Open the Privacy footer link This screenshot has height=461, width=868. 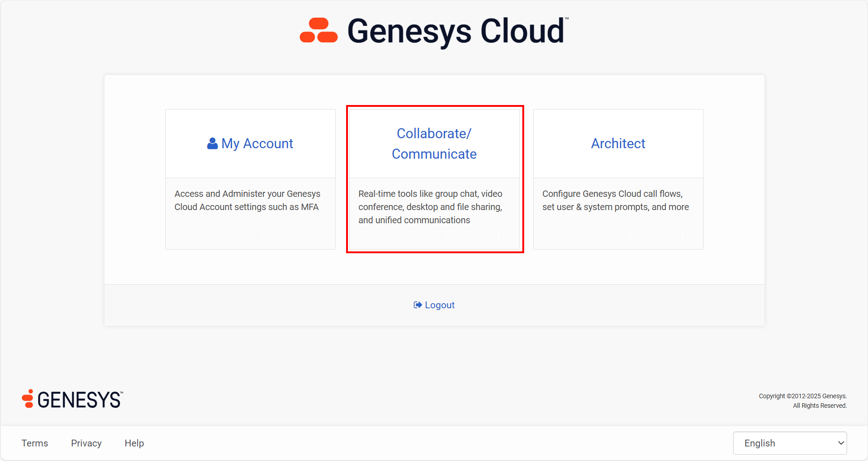(86, 443)
